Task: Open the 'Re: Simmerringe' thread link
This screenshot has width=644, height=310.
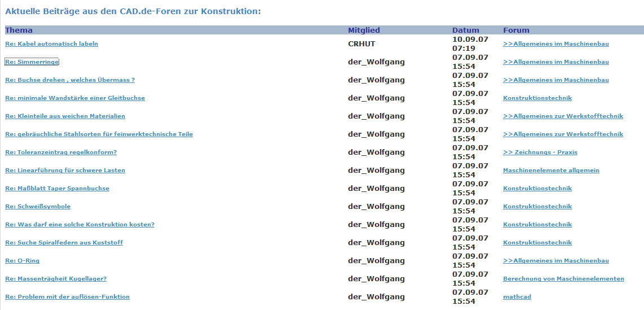Action: [x=32, y=62]
